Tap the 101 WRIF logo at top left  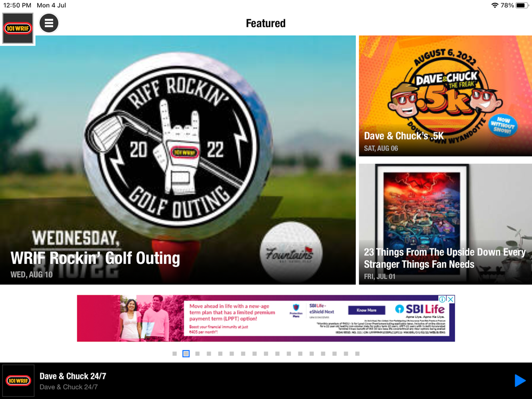18,29
